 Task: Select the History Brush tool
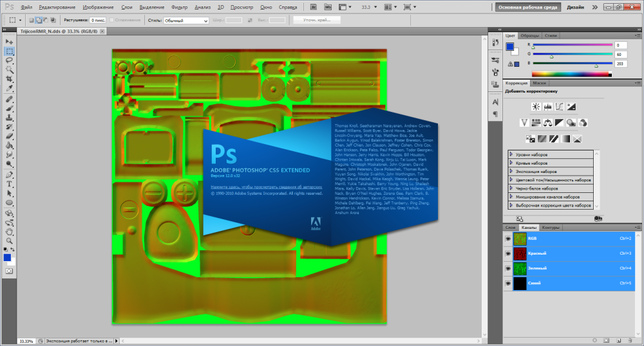coord(9,127)
